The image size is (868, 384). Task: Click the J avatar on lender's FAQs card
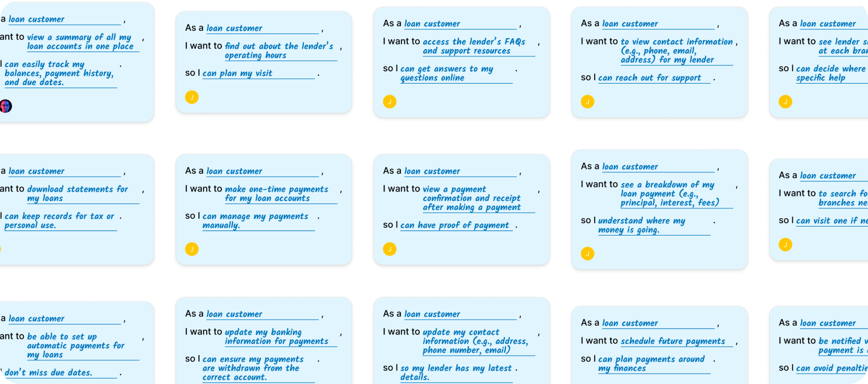390,101
